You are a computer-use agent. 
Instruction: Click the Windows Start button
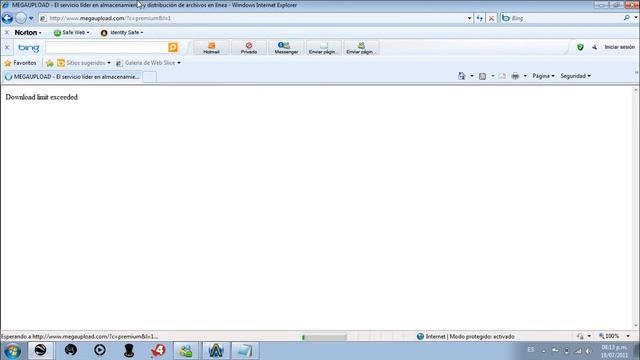pos(12,351)
